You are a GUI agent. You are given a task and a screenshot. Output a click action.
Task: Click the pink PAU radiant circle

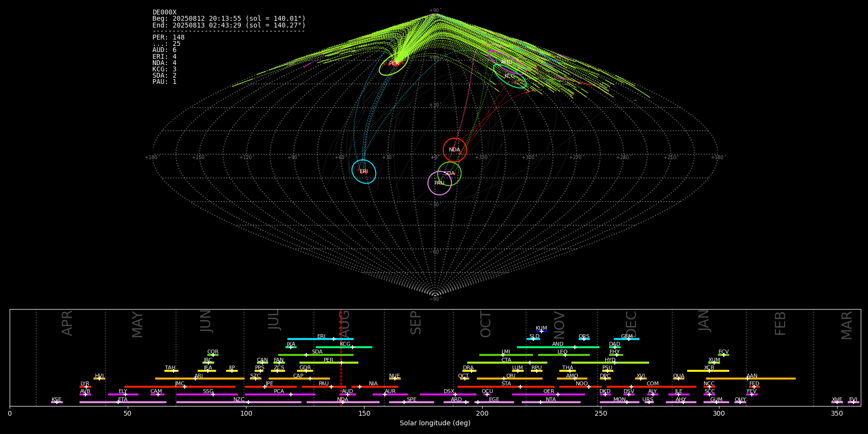(440, 183)
